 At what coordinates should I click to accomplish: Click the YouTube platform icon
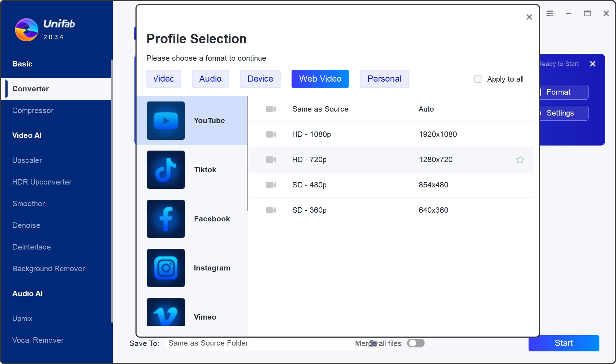166,121
